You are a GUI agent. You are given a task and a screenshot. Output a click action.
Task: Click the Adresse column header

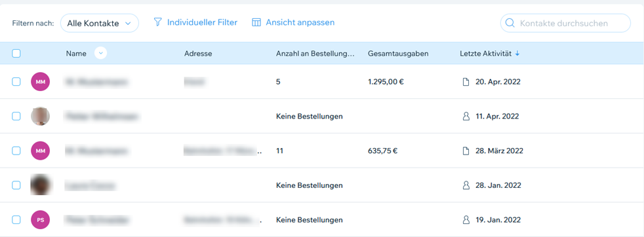[198, 53]
